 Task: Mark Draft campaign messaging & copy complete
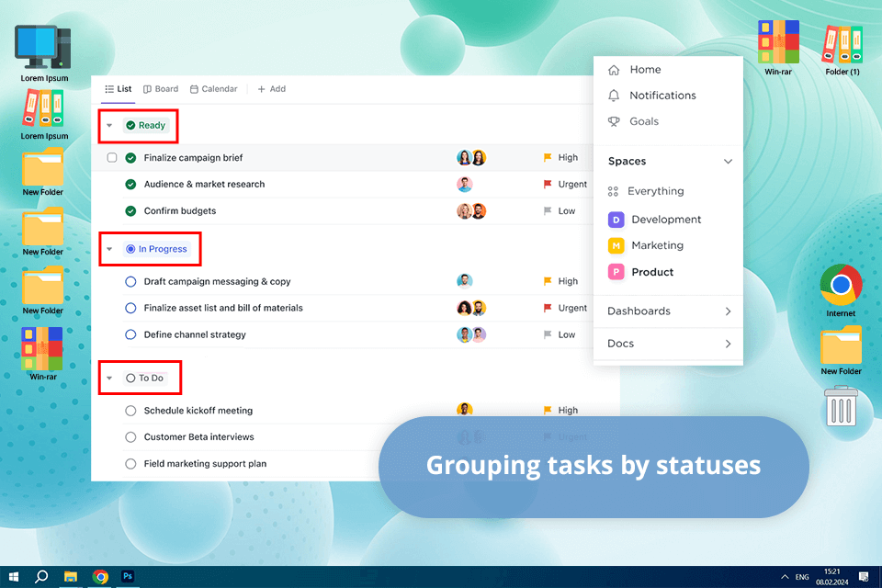tap(130, 281)
